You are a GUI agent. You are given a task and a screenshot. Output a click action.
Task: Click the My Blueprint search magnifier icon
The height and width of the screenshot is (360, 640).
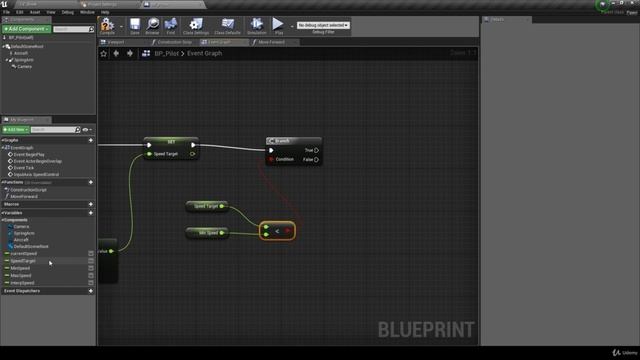[x=78, y=130]
